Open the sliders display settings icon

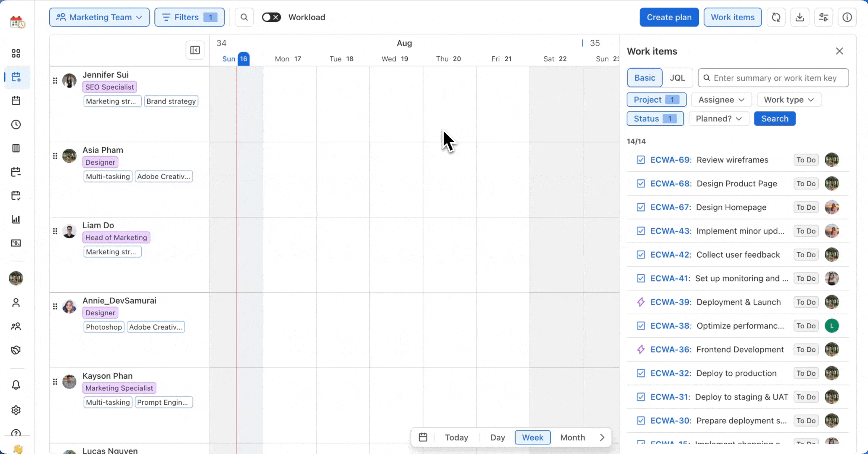tap(823, 17)
